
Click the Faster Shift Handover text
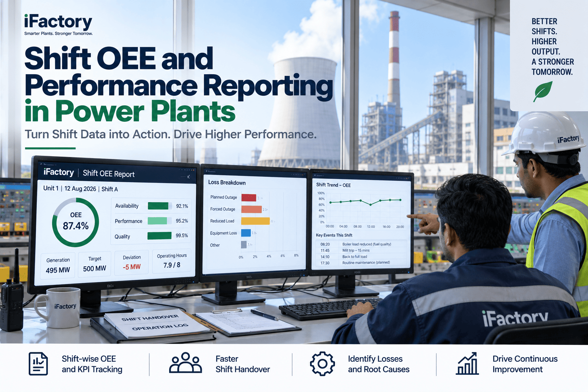pyautogui.click(x=243, y=364)
